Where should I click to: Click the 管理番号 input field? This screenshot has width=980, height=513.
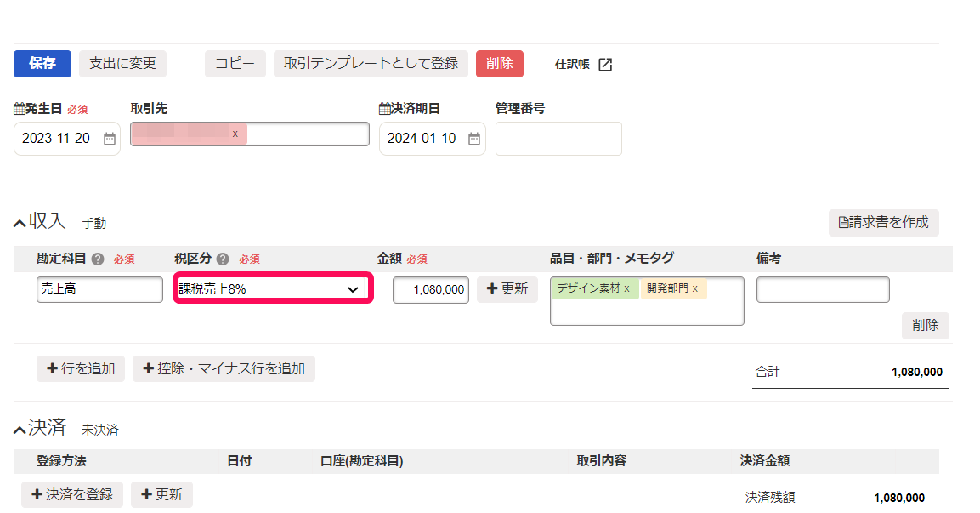point(558,139)
